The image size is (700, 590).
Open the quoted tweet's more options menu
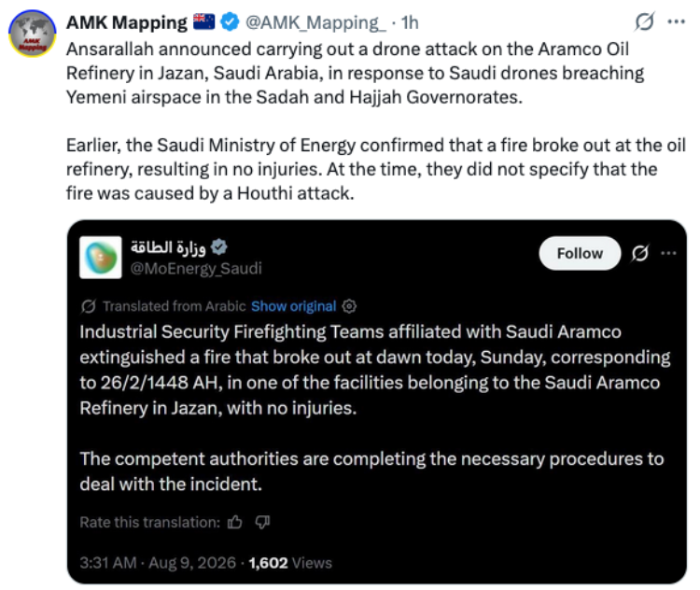coord(668,253)
